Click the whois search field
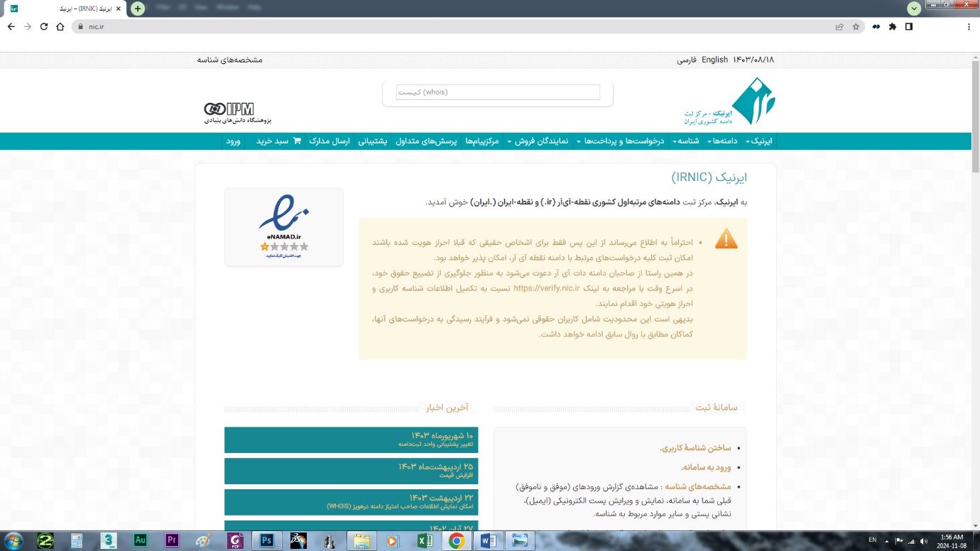The image size is (980, 551). [498, 92]
